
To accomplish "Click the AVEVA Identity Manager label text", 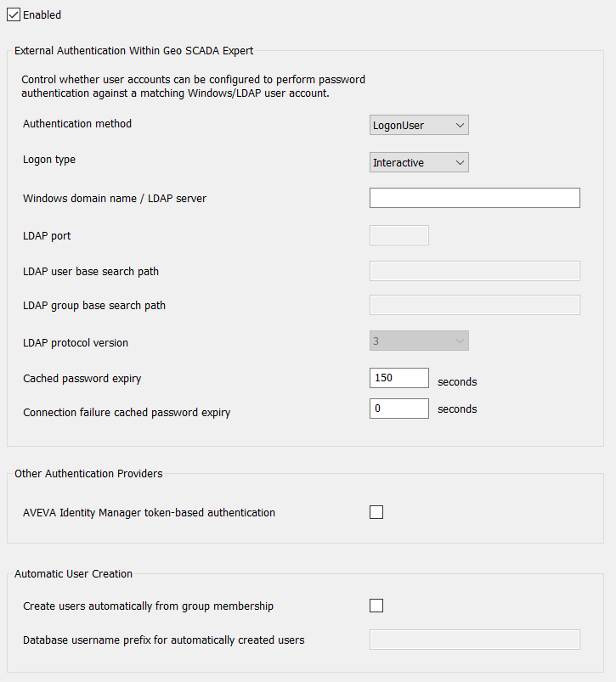I will pyautogui.click(x=149, y=513).
